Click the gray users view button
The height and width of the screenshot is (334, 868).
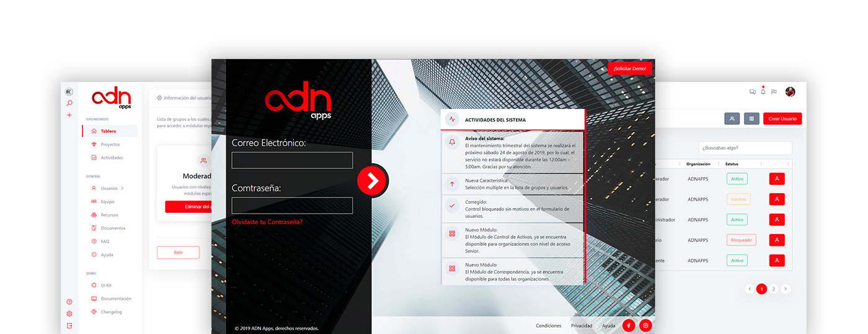click(732, 119)
